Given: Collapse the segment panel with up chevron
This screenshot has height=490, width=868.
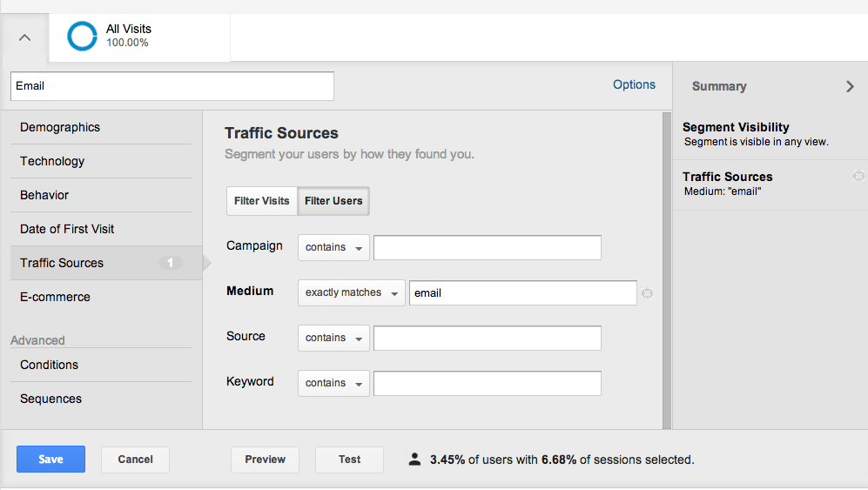Looking at the screenshot, I should click(24, 37).
